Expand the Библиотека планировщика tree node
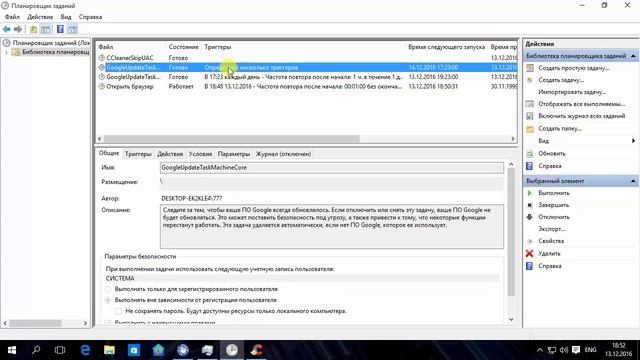Image resolution: width=640 pixels, height=360 pixels. (x=6, y=52)
